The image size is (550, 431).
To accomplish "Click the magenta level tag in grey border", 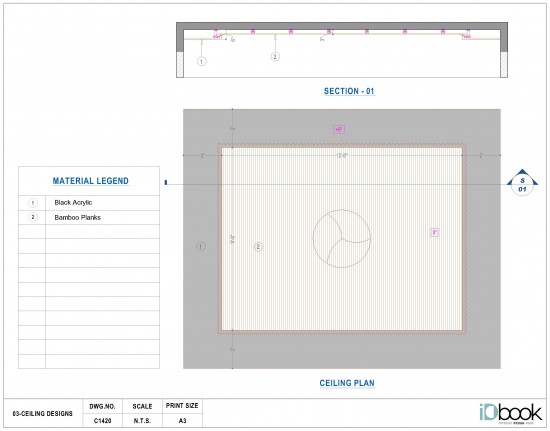I will 339,129.
